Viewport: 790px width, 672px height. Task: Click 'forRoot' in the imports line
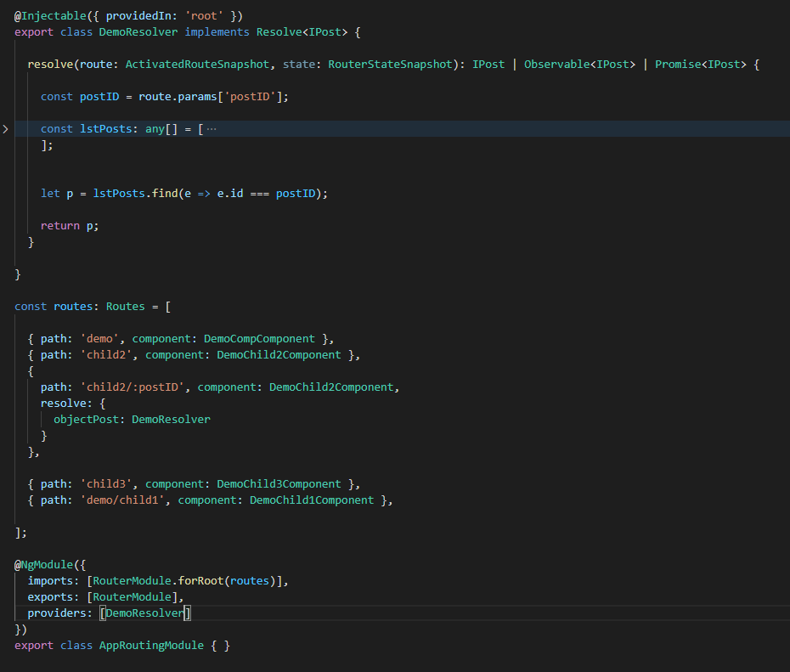pos(200,580)
